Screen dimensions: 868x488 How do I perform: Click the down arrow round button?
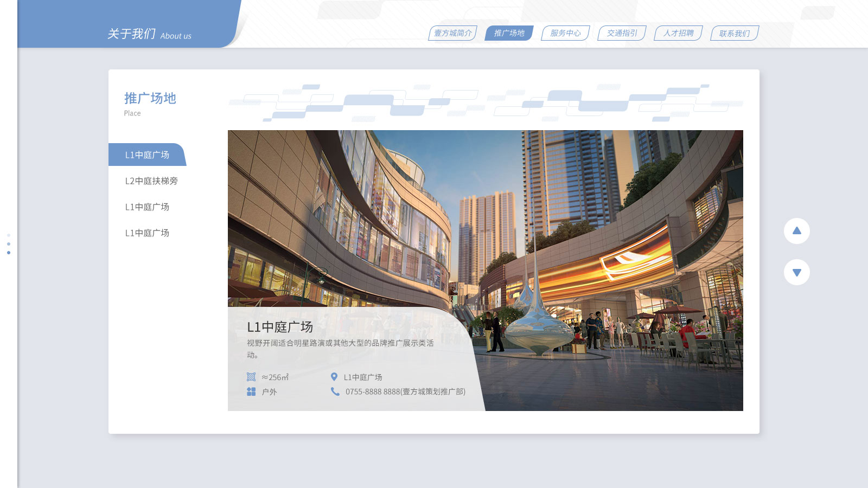coord(796,272)
